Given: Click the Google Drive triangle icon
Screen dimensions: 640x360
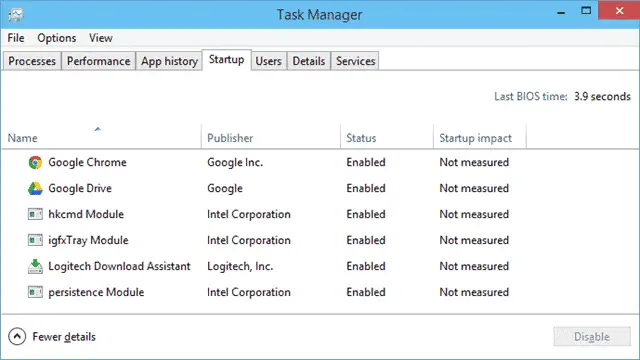Looking at the screenshot, I should 35,189.
